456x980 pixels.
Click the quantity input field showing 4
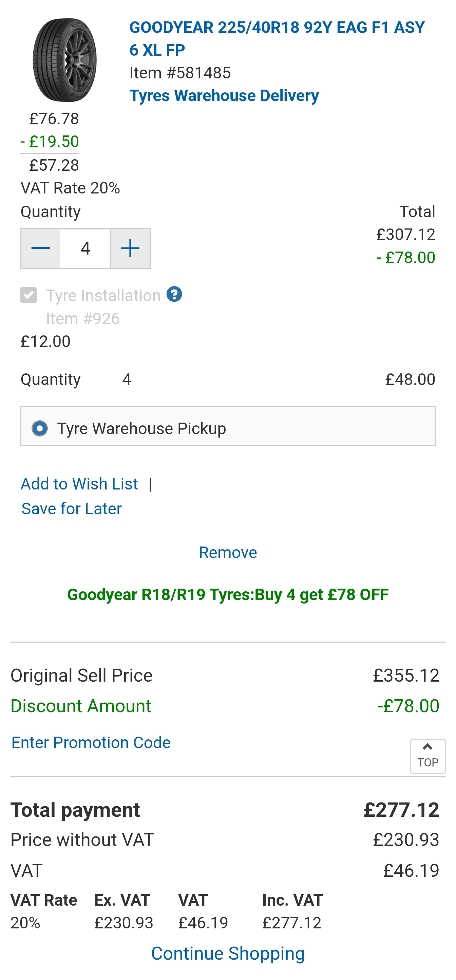tap(85, 248)
